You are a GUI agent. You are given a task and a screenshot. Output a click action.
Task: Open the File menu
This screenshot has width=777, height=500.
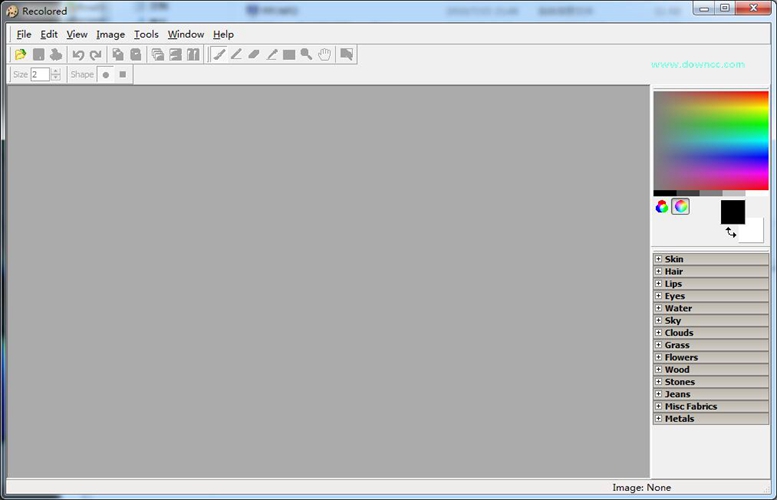24,34
